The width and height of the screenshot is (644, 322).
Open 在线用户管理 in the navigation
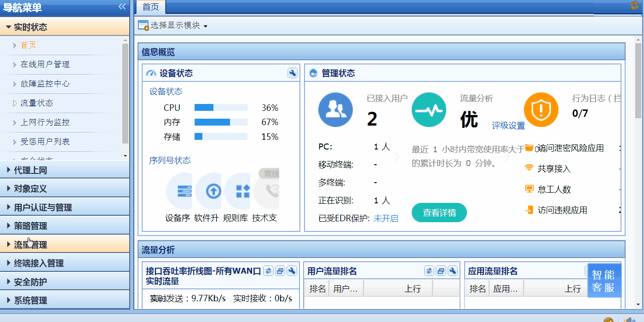(x=45, y=64)
